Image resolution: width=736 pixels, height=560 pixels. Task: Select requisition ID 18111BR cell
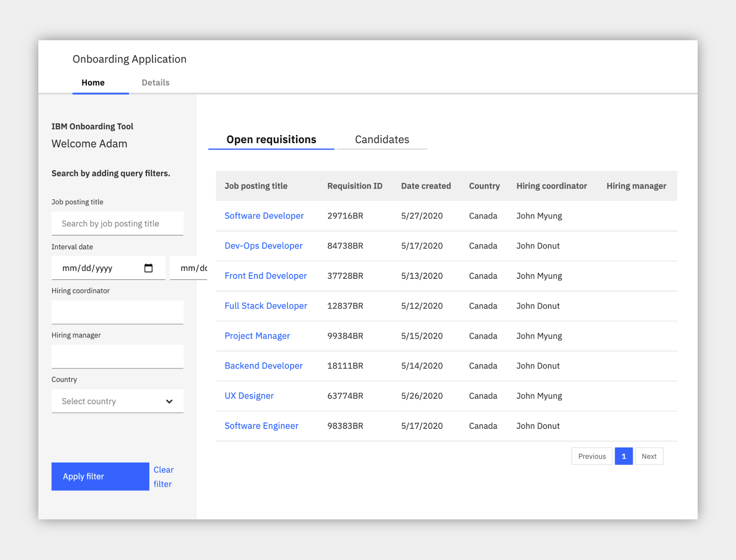pos(345,366)
